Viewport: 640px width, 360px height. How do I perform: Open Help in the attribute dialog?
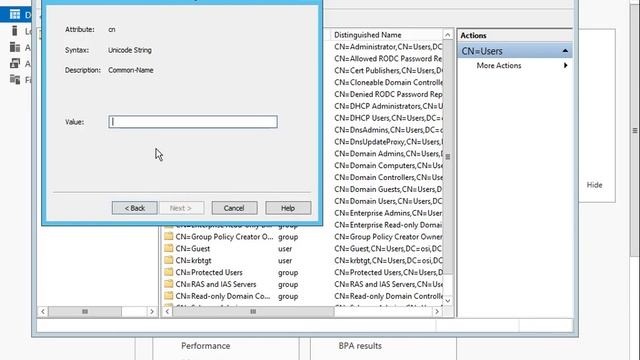point(288,208)
